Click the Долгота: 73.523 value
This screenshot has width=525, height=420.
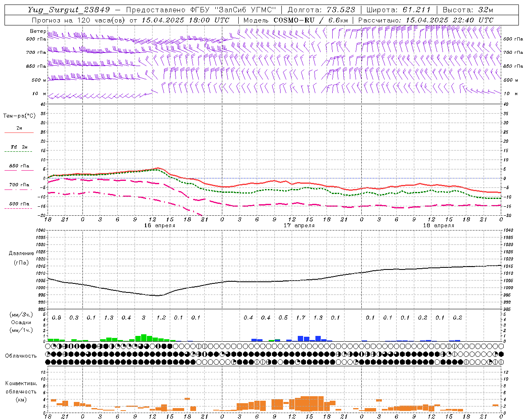[x=321, y=10]
